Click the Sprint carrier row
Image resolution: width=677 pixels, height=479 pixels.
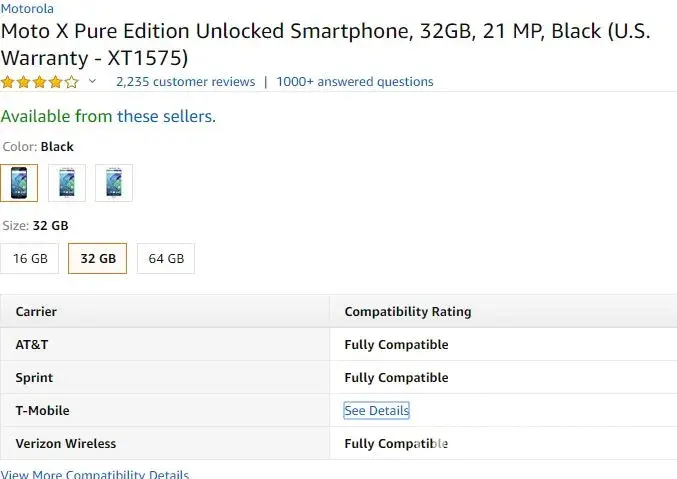tap(34, 378)
